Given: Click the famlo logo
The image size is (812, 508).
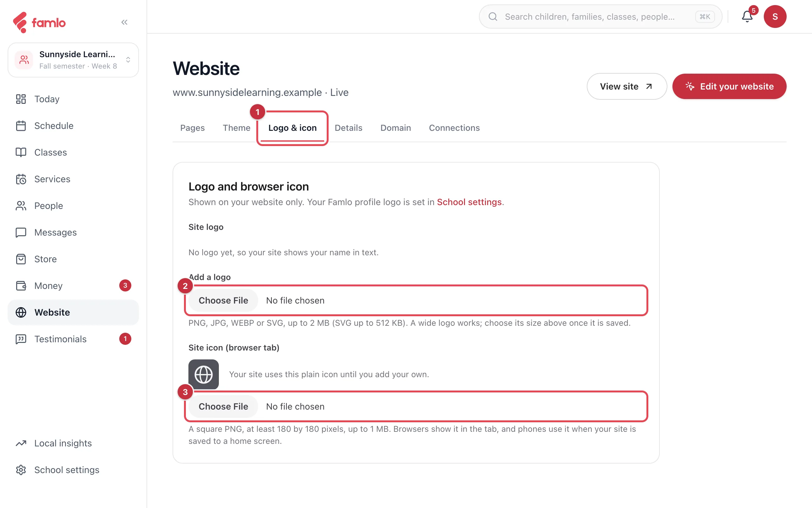Looking at the screenshot, I should (x=39, y=23).
